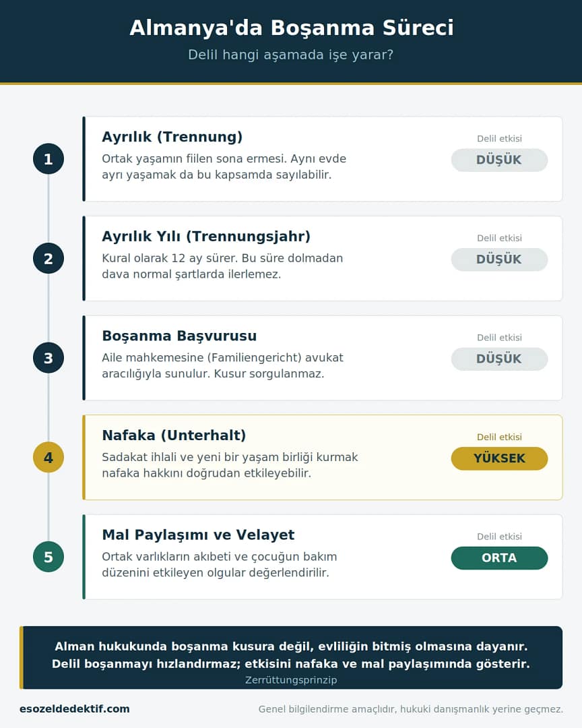
Task: Click the Zerrüttungsprinzip caption
Action: click(x=291, y=680)
